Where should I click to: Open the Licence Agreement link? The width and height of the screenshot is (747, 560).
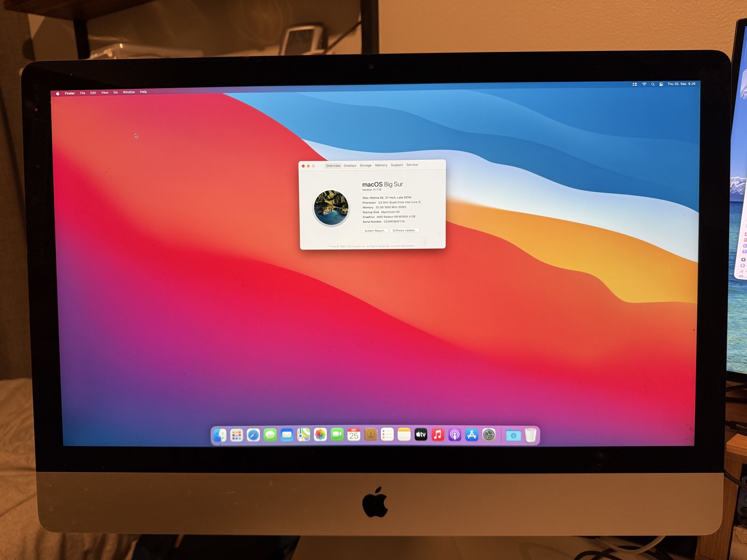coord(402,246)
